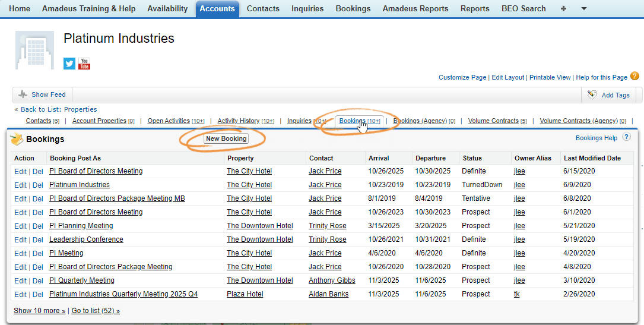Click the Status column header
Viewport: 644px width, 325px height.
(472, 158)
